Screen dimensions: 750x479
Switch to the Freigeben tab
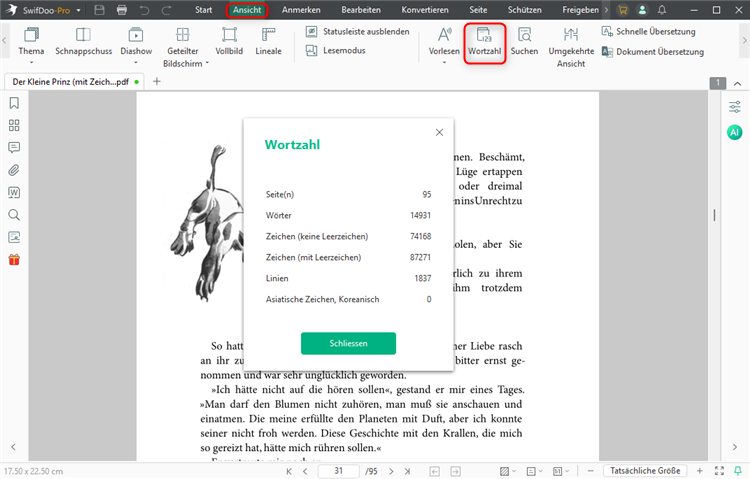(580, 10)
